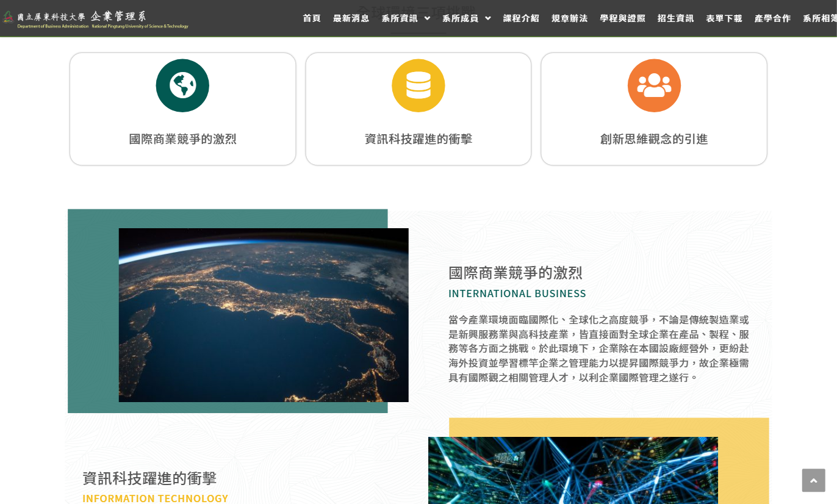The image size is (837, 504).
Task: Click the green globe icon
Action: [x=182, y=85]
